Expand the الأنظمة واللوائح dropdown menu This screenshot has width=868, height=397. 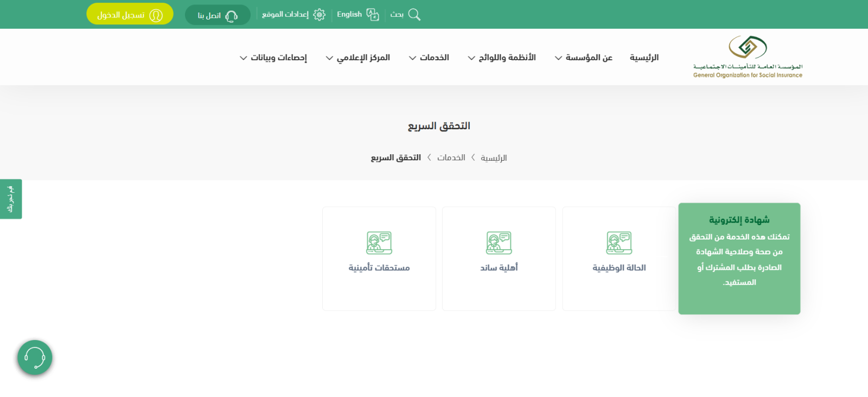[502, 58]
